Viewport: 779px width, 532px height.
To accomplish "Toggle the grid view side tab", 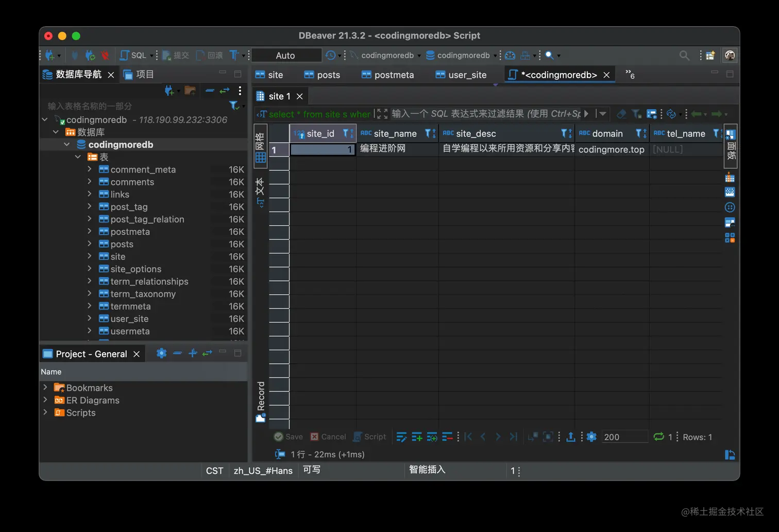I will point(261,147).
